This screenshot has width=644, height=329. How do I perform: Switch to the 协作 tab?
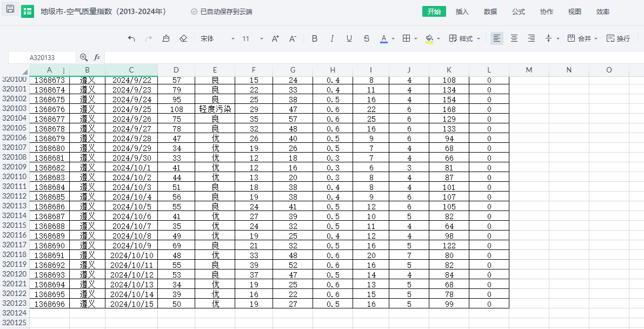(546, 11)
